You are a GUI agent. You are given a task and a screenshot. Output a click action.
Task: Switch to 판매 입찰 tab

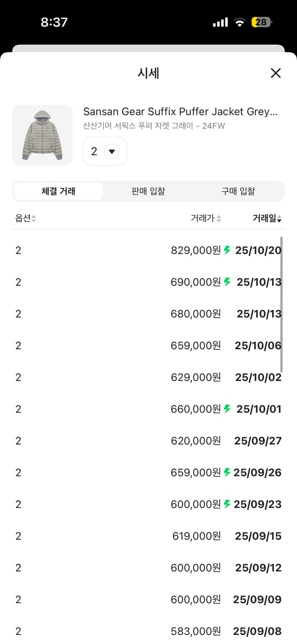148,191
